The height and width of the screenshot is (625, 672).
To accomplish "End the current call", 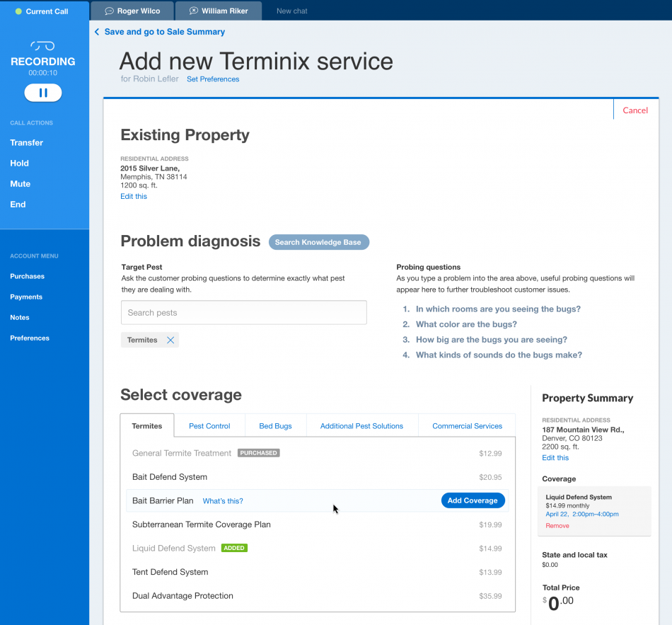I will 18,204.
